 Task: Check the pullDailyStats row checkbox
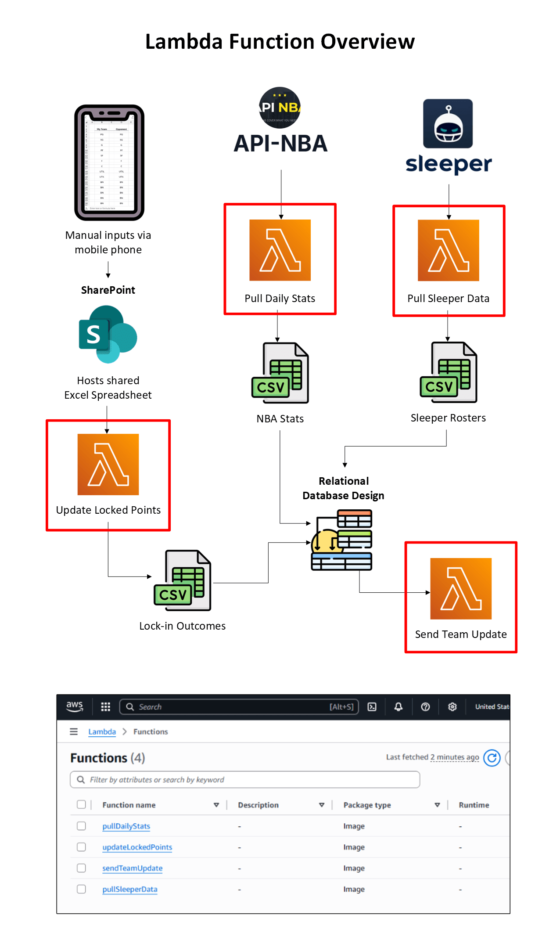[x=81, y=826]
